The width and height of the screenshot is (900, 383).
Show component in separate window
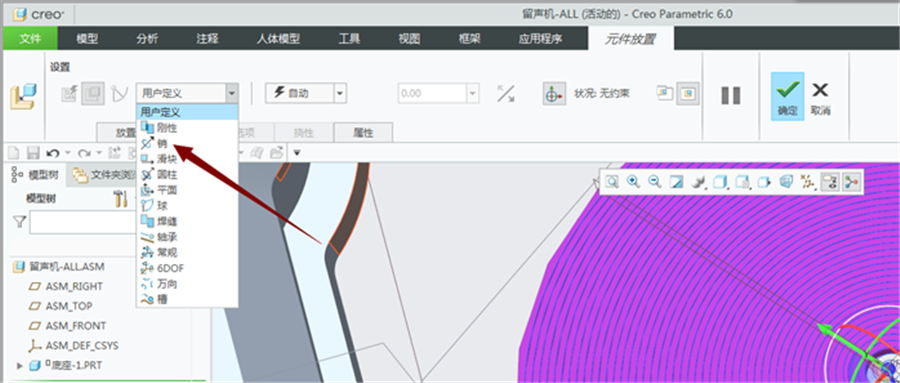(665, 93)
